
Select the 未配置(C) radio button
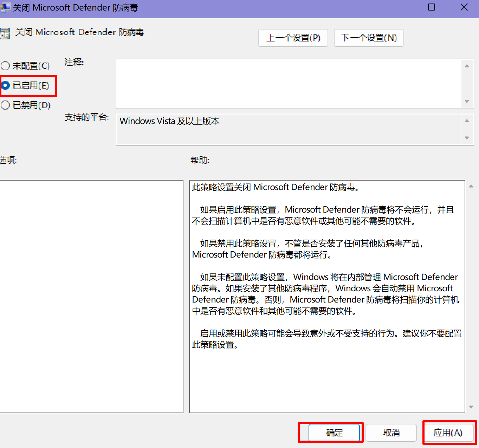coord(25,66)
